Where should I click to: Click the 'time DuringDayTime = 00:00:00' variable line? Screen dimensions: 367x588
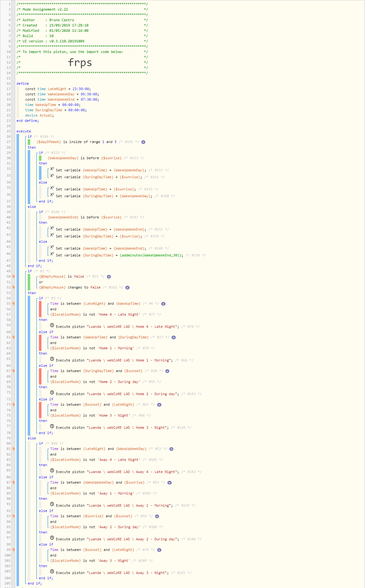[56, 110]
